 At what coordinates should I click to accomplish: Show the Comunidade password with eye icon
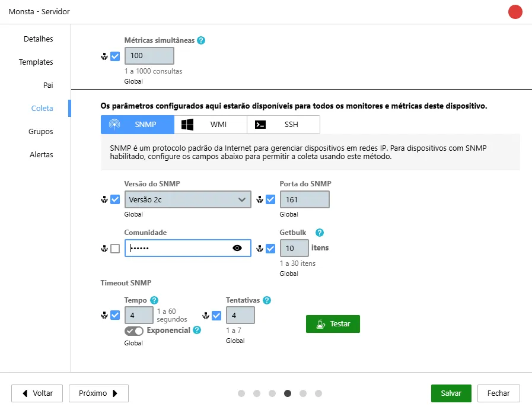coord(237,248)
